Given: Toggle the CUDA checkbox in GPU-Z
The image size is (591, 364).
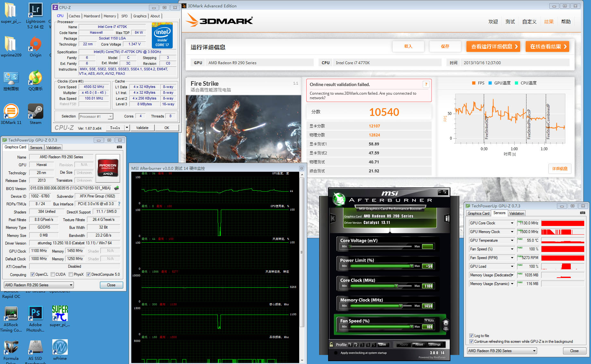Looking at the screenshot, I should (53, 274).
